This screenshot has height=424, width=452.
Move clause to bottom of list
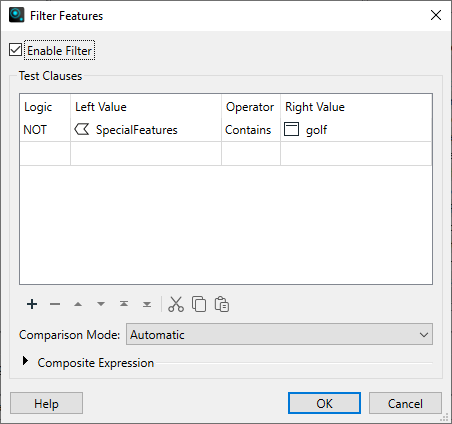(147, 304)
